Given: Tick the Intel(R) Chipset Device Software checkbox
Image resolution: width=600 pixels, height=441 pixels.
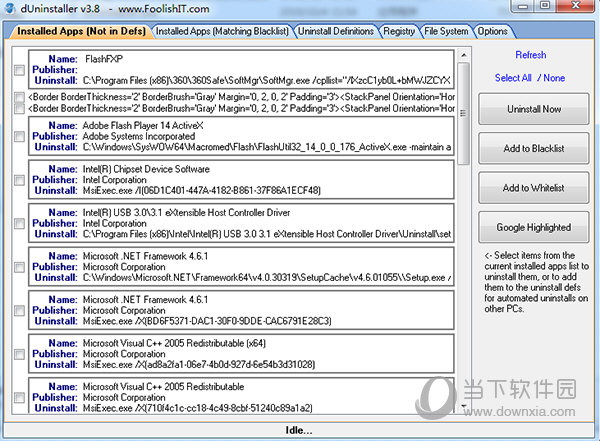Looking at the screenshot, I should click(19, 180).
